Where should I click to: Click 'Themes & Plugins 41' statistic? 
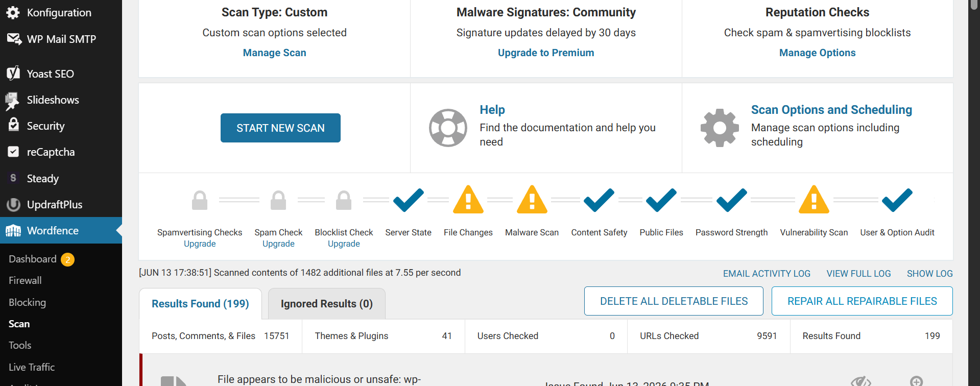pyautogui.click(x=384, y=336)
